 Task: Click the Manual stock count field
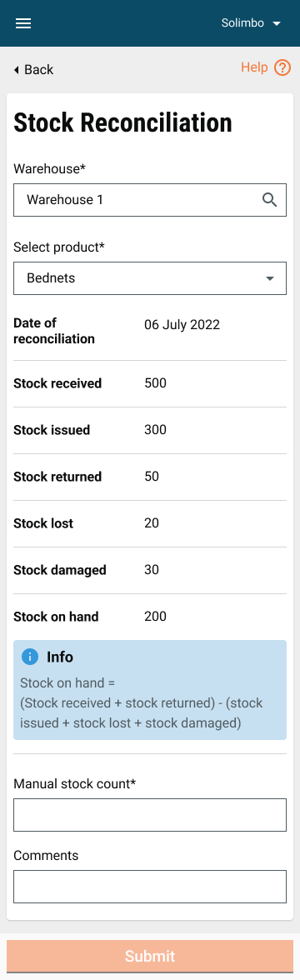150,815
